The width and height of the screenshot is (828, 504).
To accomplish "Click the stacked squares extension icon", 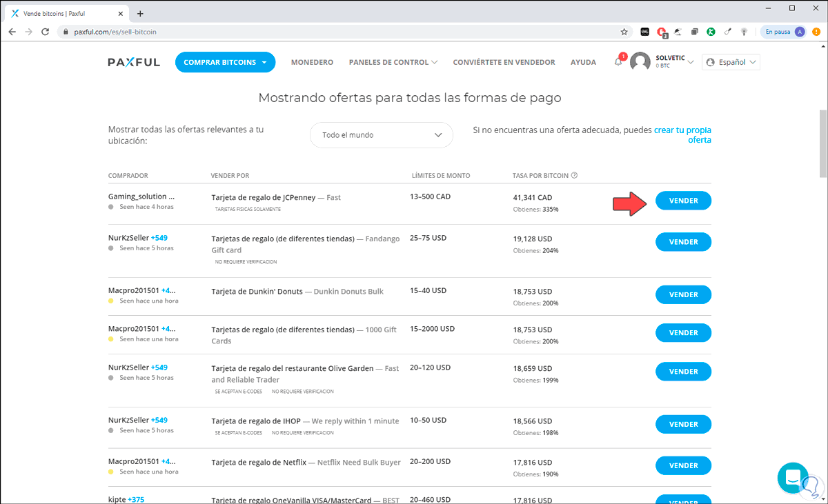I will (695, 32).
